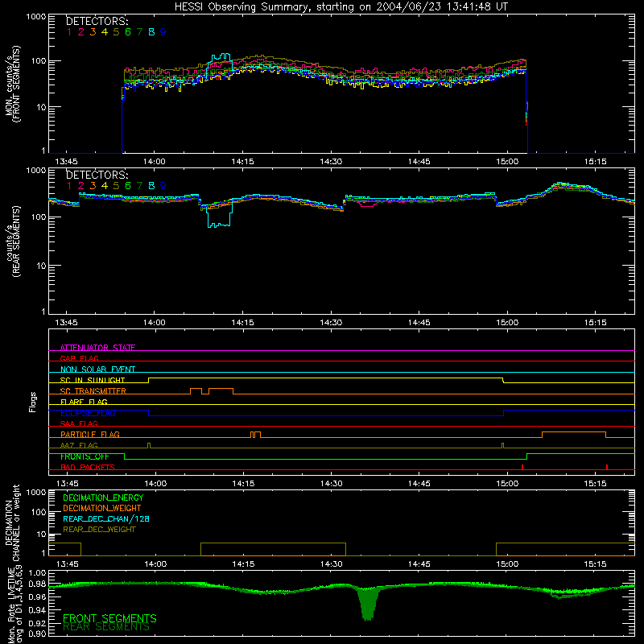Click the NON SOLAR EVENT flag label
644x644 pixels.
coord(97,369)
